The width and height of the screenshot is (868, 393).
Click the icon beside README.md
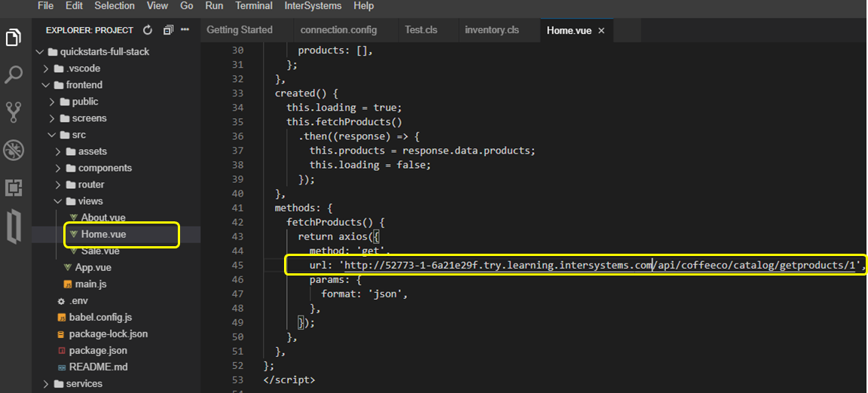62,367
